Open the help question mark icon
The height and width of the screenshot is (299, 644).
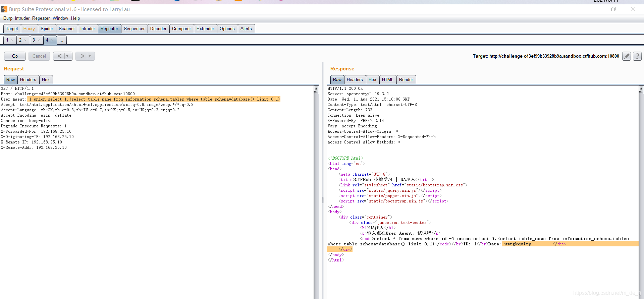[x=637, y=56]
